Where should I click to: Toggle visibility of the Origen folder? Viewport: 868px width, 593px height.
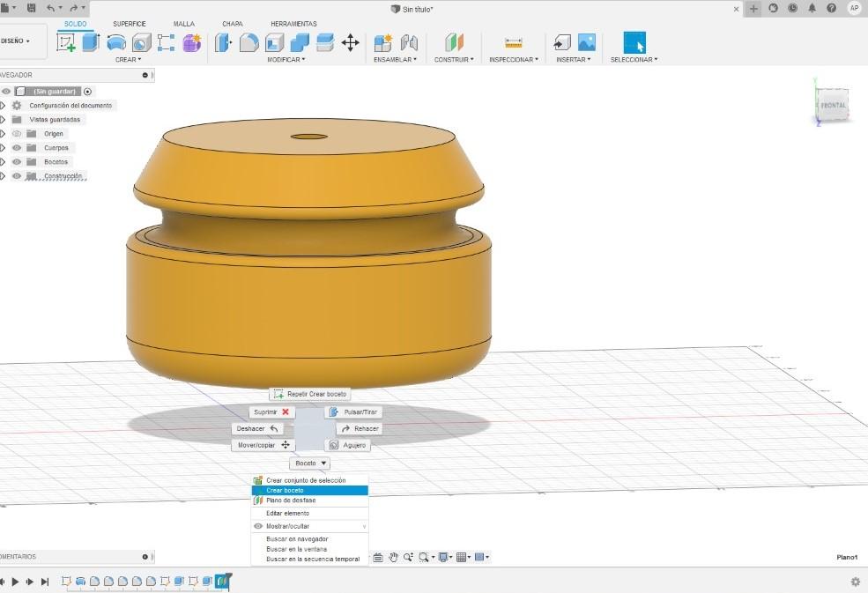click(17, 133)
